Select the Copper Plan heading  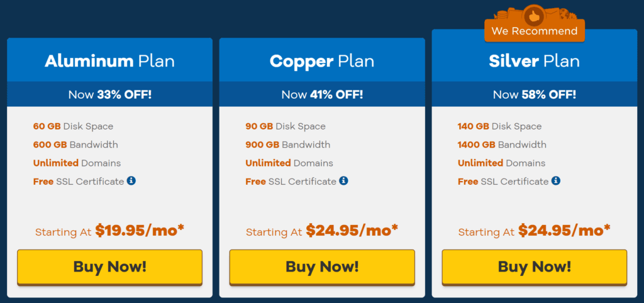[322, 61]
